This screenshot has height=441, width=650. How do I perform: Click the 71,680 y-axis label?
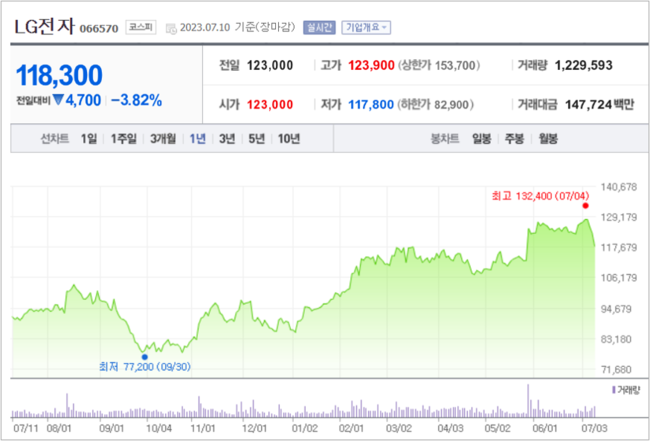[x=618, y=369]
